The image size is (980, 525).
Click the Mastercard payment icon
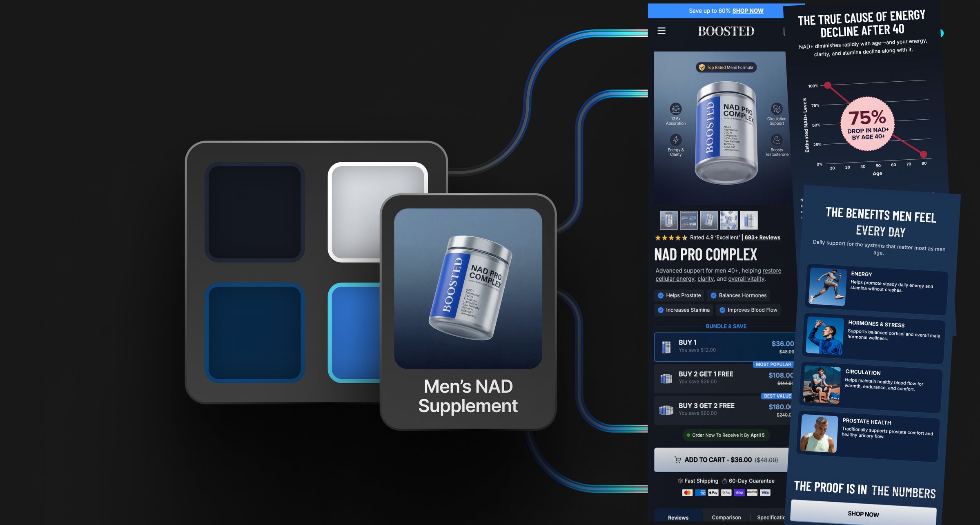(687, 493)
